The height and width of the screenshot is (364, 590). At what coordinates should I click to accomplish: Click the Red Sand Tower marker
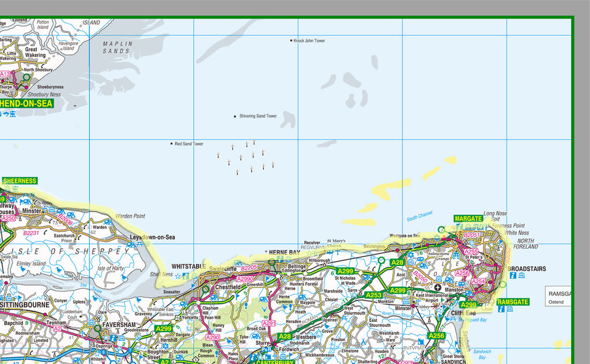tap(171, 144)
